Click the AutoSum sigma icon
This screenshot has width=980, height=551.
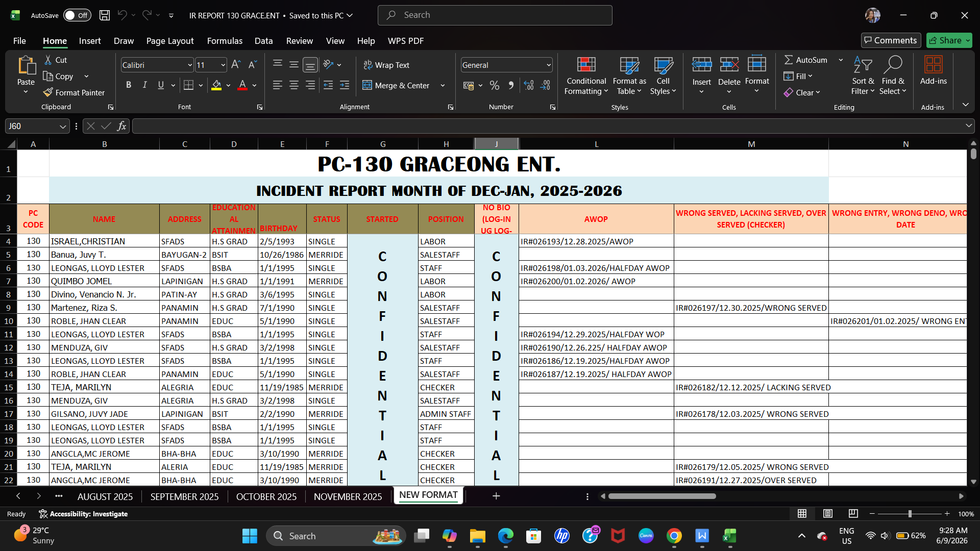click(789, 60)
